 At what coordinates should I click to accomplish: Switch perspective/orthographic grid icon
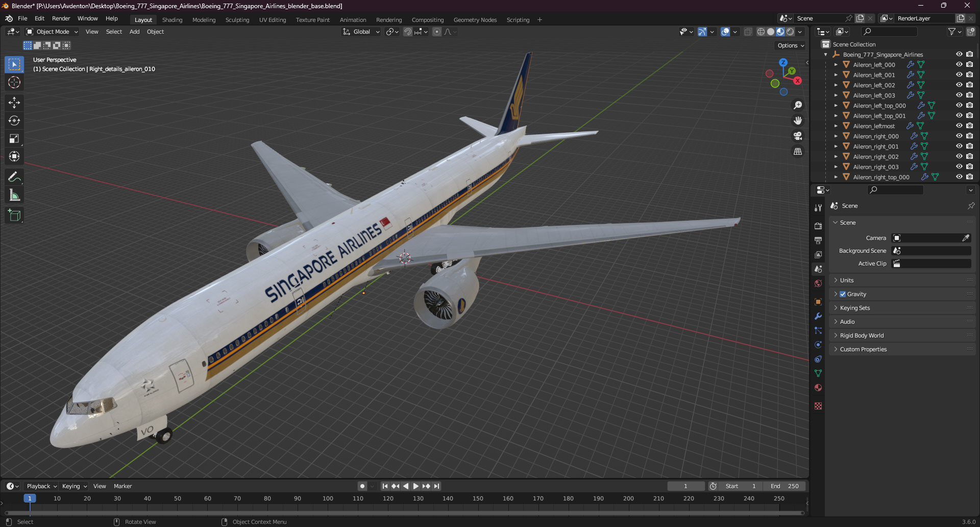pyautogui.click(x=798, y=151)
